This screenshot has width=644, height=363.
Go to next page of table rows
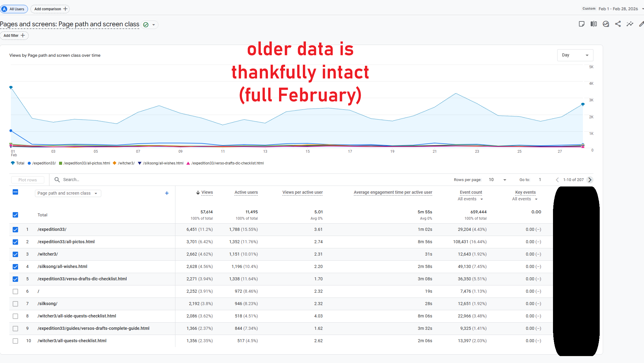coord(590,180)
